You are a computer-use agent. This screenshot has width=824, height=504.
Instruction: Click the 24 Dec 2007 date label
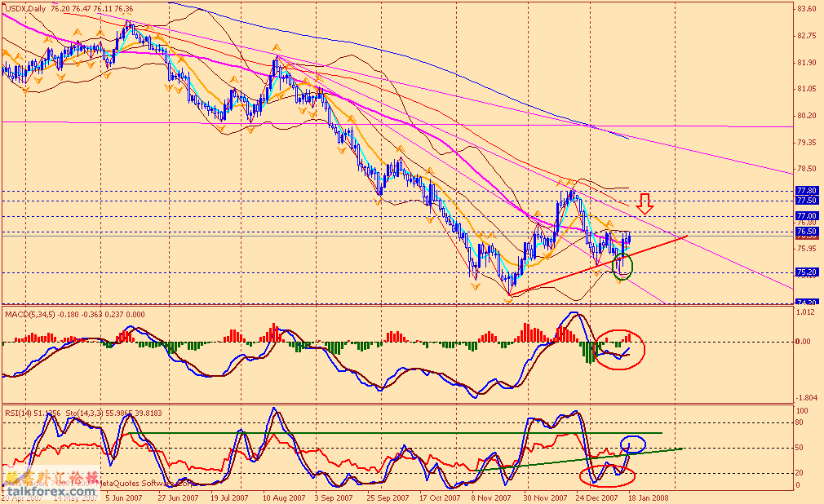point(596,497)
